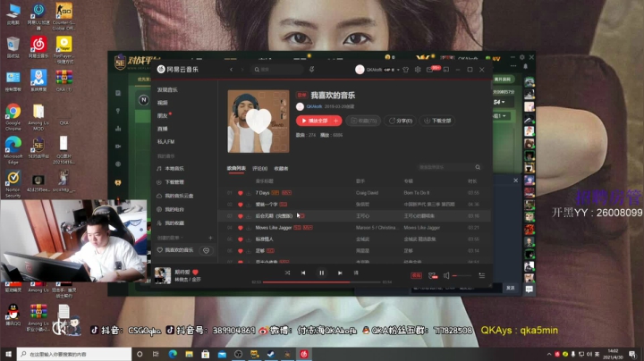Open Norton Security desktop icon

pyautogui.click(x=13, y=184)
